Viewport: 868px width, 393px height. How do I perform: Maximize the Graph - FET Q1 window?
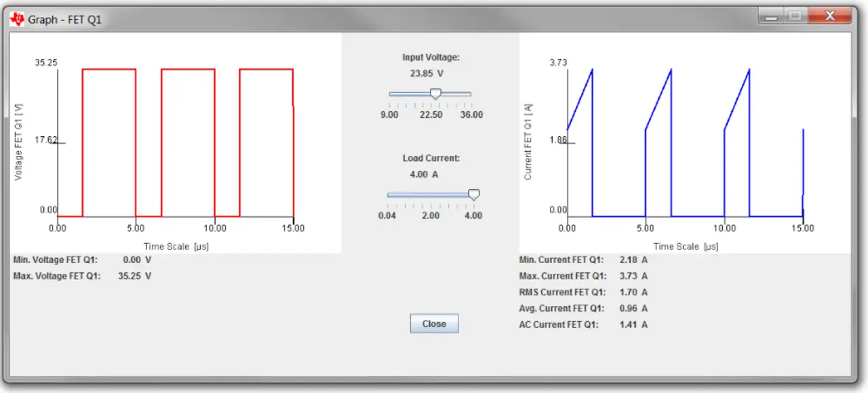point(795,16)
